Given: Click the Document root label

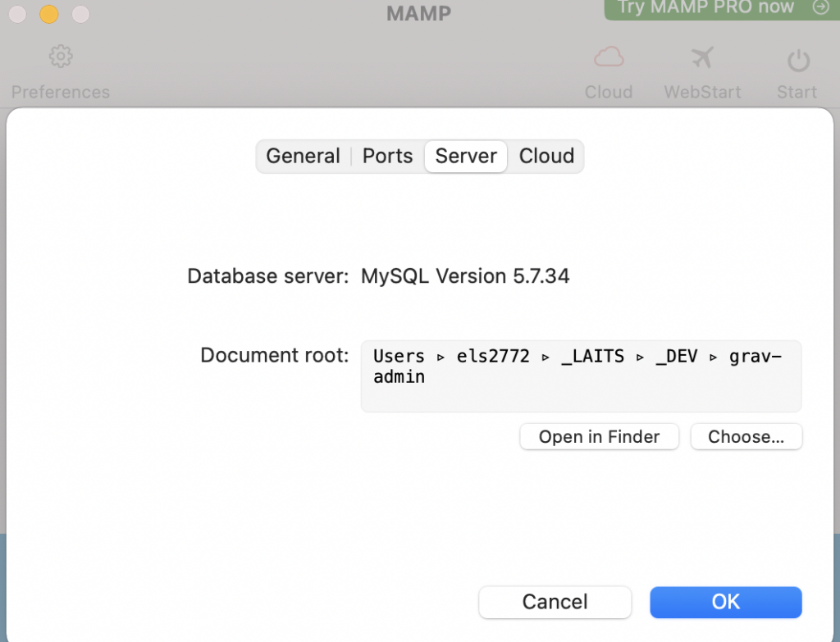Looking at the screenshot, I should coord(274,355).
